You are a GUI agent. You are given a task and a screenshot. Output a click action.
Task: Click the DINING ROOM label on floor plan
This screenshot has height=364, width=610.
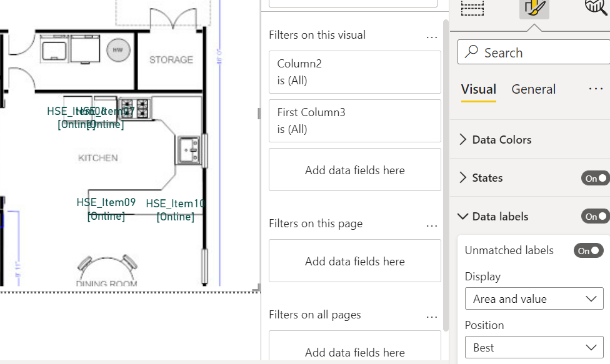coord(107,283)
